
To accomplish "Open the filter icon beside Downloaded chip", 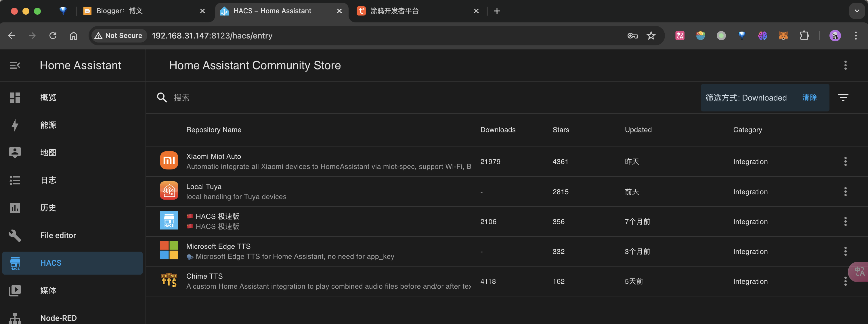I will tap(843, 97).
